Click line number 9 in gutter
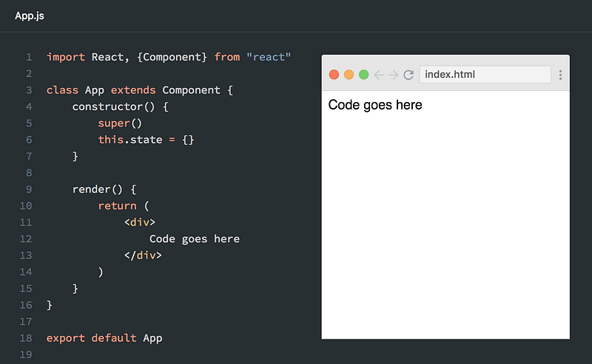This screenshot has width=592, height=364. point(29,189)
